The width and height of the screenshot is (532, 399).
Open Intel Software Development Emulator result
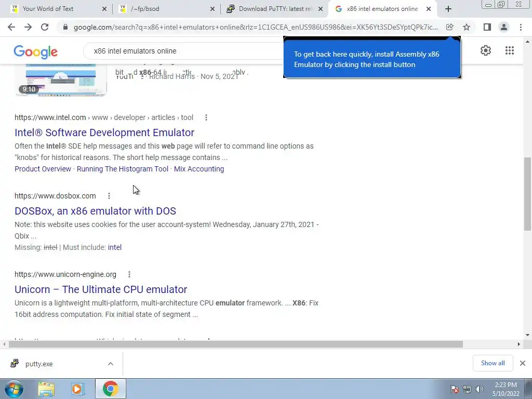pyautogui.click(x=104, y=132)
